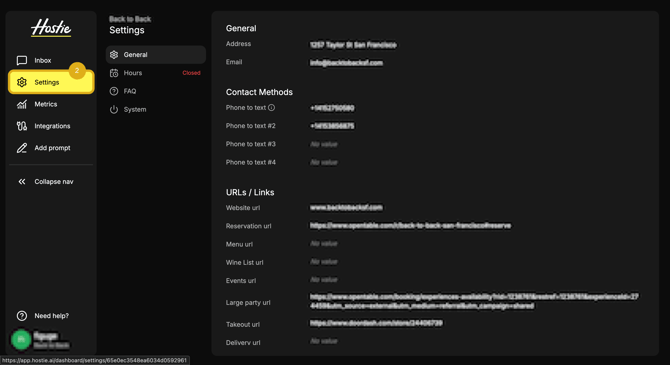The image size is (670, 365).
Task: Click the Need help question mark icon
Action: tap(22, 316)
